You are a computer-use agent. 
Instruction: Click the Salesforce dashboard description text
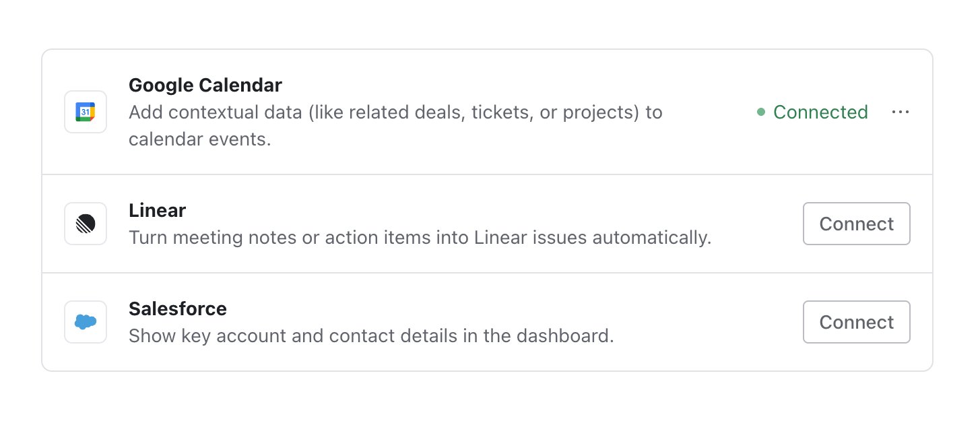coord(370,335)
